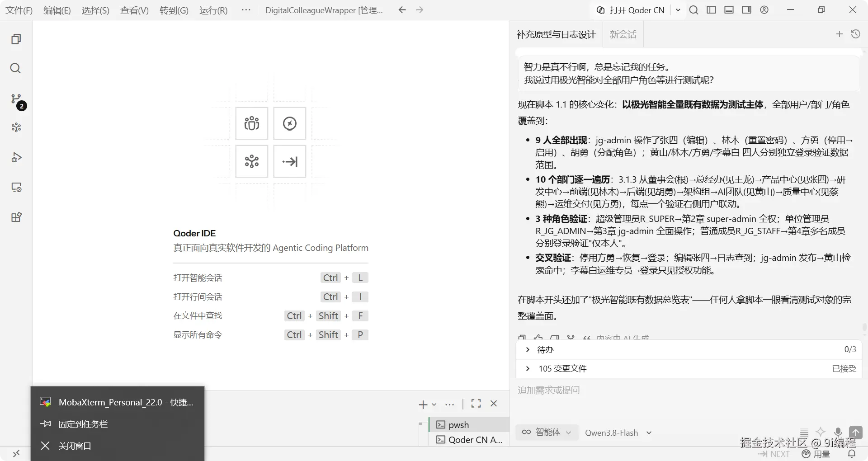Expand the 待办 todo list
Screen dimensions: 868x461
pos(689,349)
